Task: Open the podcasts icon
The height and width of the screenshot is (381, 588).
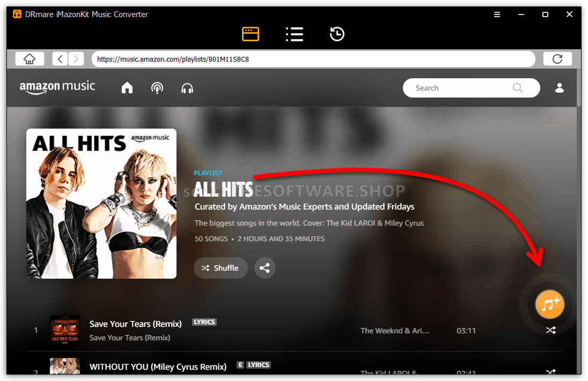Action: pyautogui.click(x=157, y=88)
